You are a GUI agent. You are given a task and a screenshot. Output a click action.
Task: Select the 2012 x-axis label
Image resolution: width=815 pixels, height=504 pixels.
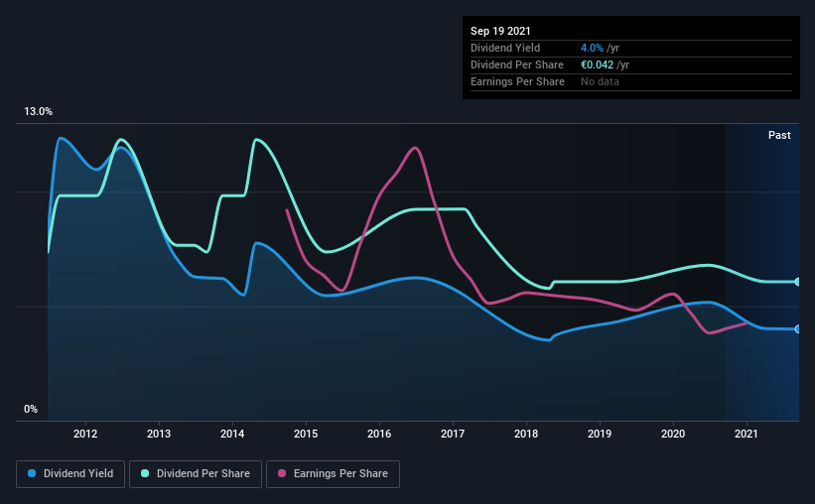click(x=85, y=434)
